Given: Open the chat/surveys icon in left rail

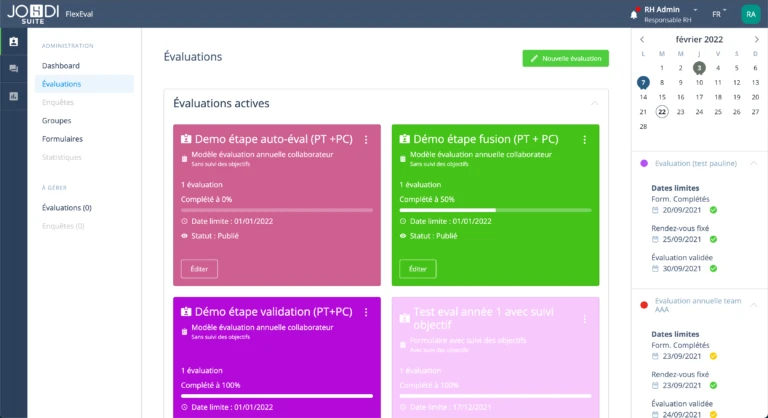Looking at the screenshot, I should [13, 69].
